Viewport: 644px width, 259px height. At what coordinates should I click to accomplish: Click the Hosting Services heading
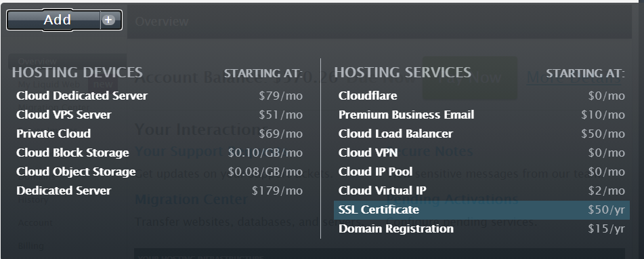point(402,73)
